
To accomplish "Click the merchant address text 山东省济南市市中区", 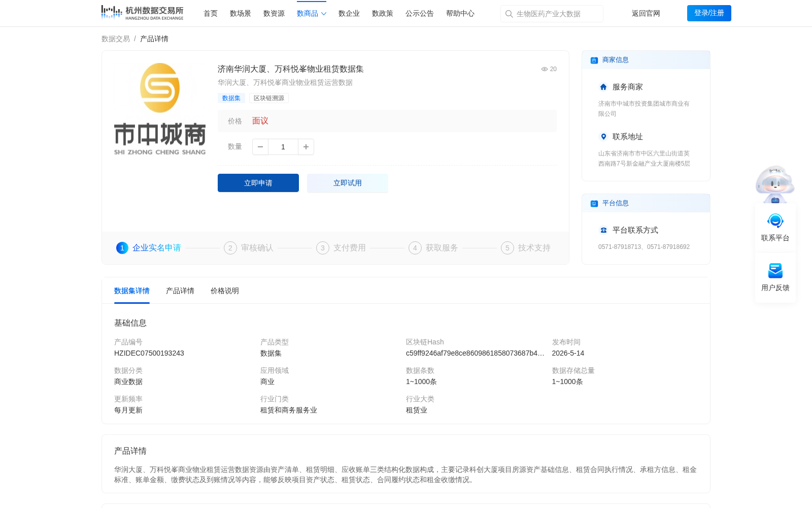I will 644,158.
